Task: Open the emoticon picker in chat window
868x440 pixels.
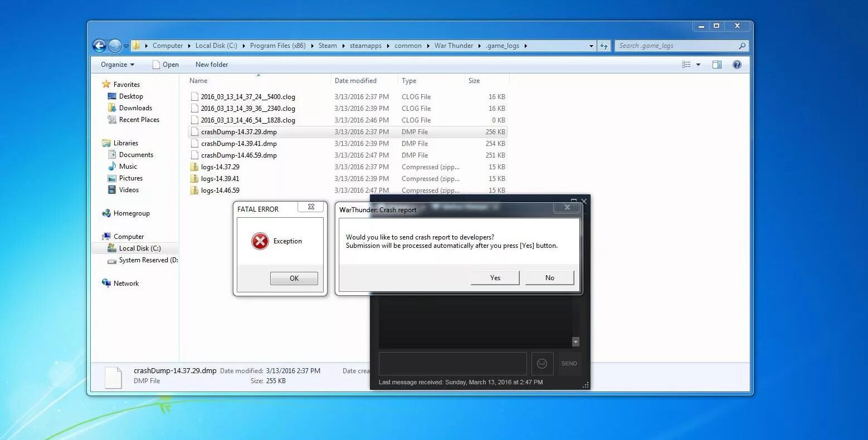Action: coord(542,364)
